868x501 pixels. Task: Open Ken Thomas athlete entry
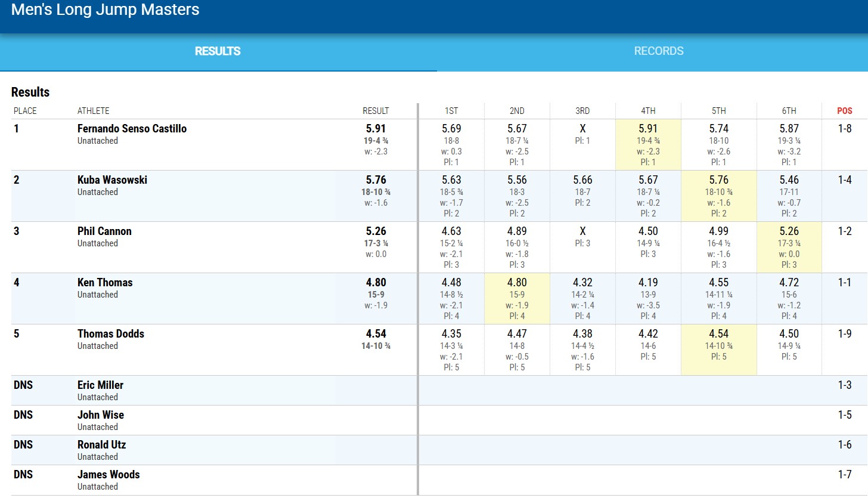pos(105,283)
